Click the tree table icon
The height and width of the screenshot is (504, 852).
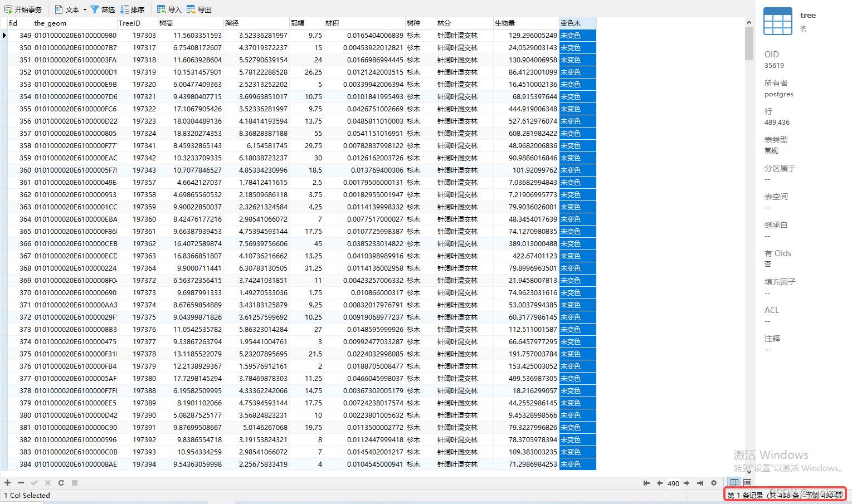point(777,21)
